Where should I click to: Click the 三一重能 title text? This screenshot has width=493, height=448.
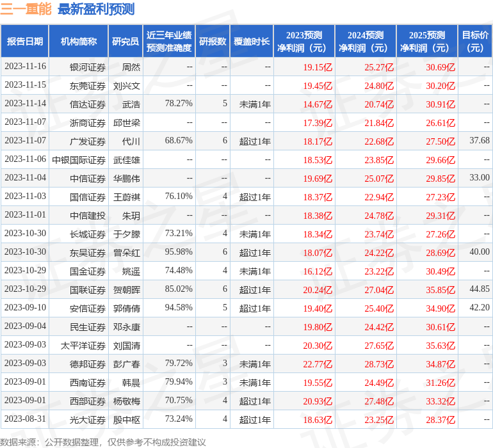[26, 9]
